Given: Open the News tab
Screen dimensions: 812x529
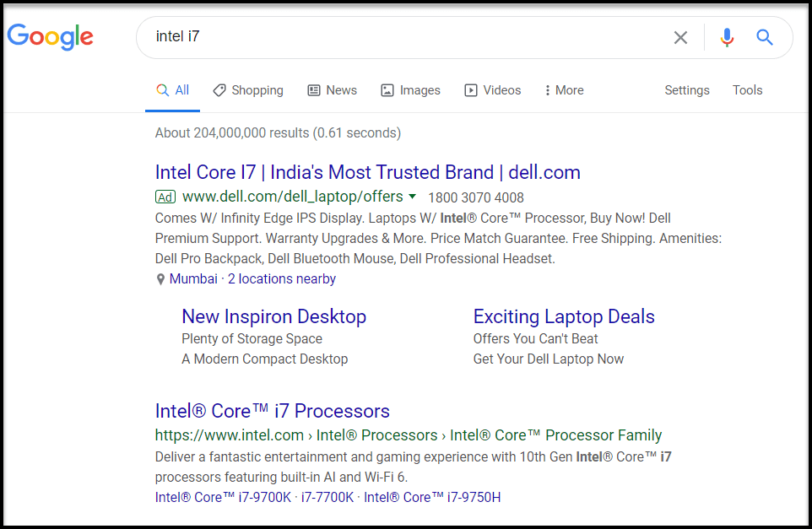Looking at the screenshot, I should [x=332, y=90].
